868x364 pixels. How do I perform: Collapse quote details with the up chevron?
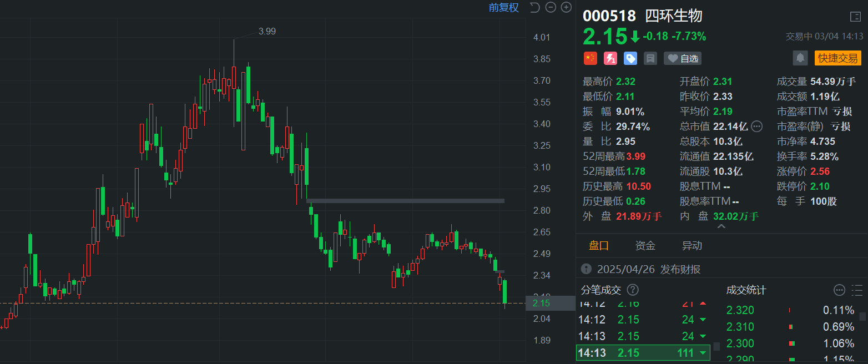[x=721, y=227]
